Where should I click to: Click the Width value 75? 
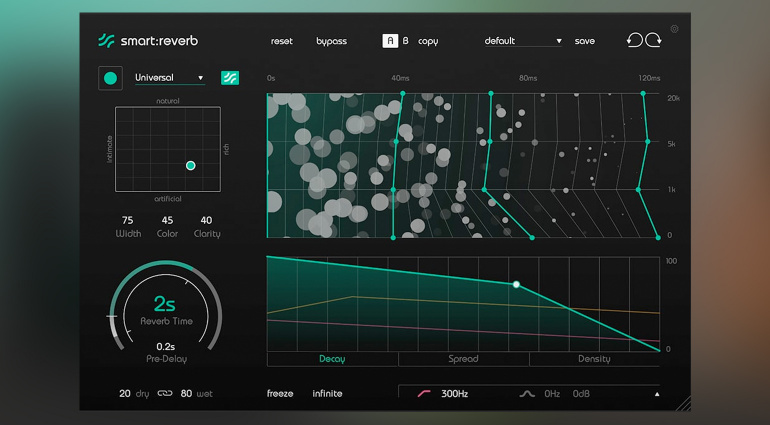[128, 220]
